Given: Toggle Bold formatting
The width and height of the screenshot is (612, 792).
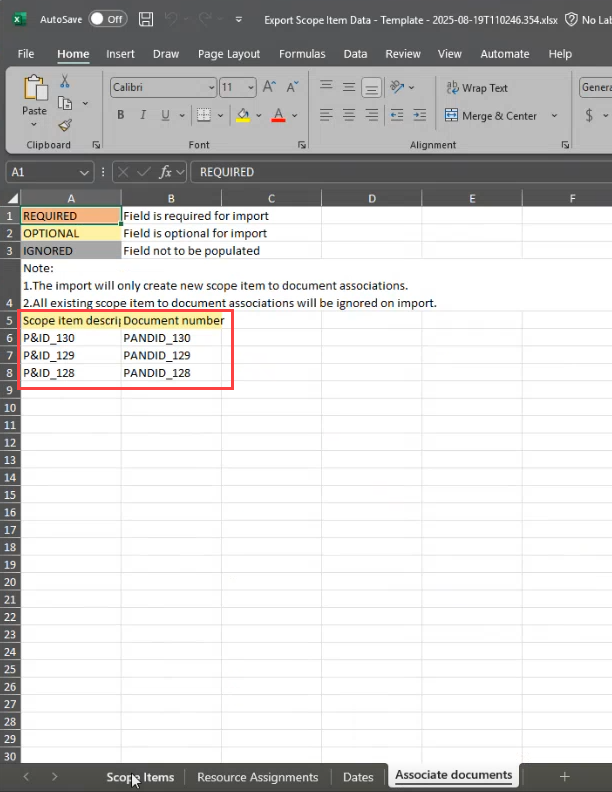Looking at the screenshot, I should click(121, 115).
